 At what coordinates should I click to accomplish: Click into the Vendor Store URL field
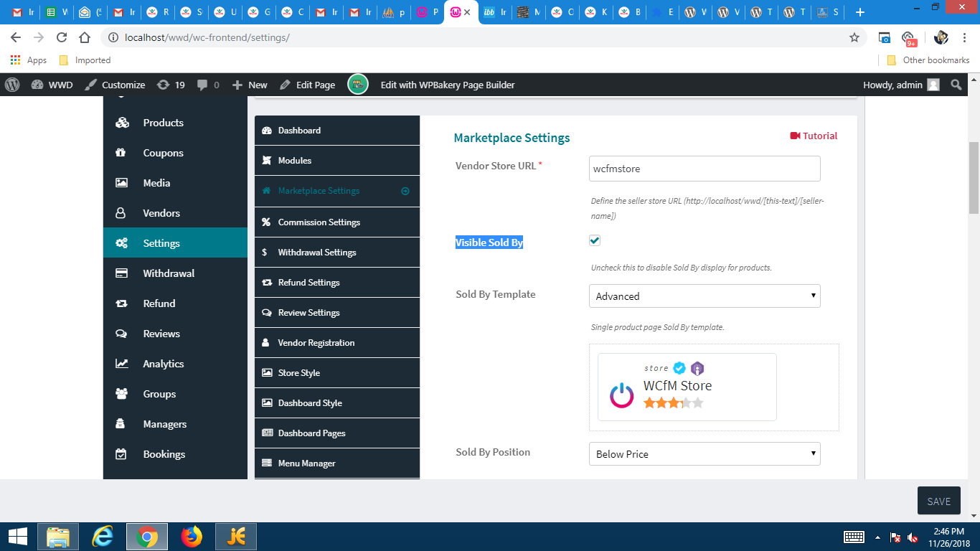(705, 169)
